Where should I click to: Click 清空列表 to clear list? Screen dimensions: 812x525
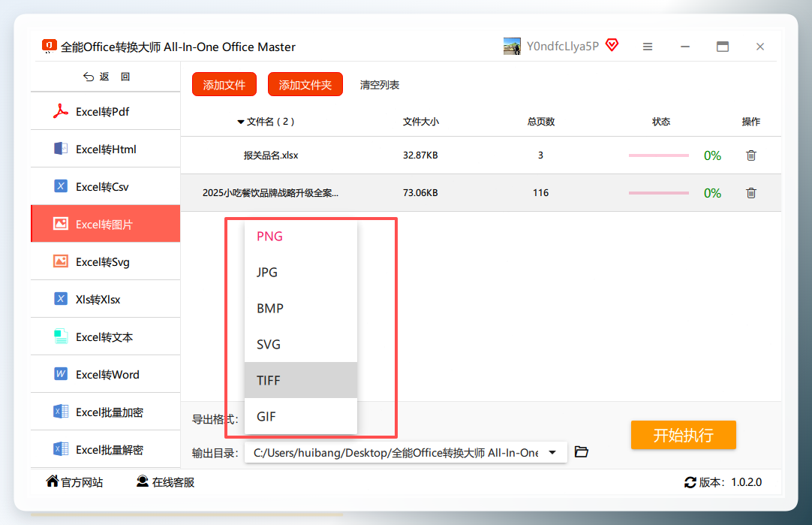380,84
